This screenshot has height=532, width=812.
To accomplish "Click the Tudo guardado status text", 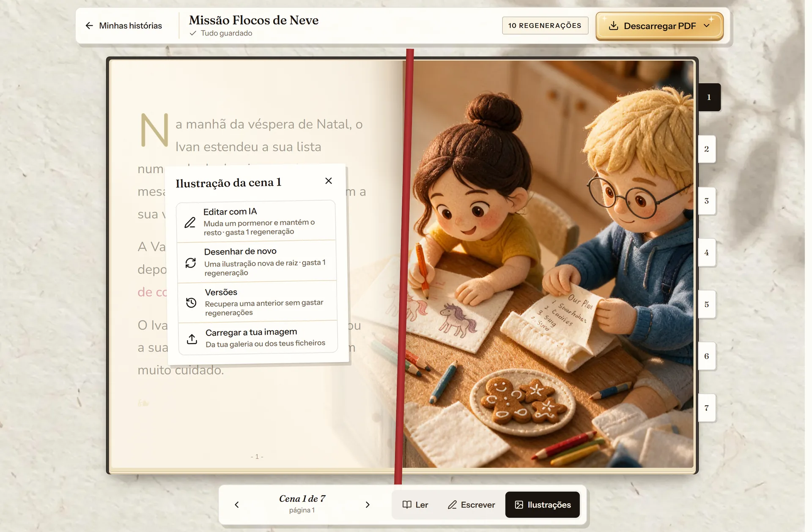I will tap(226, 33).
